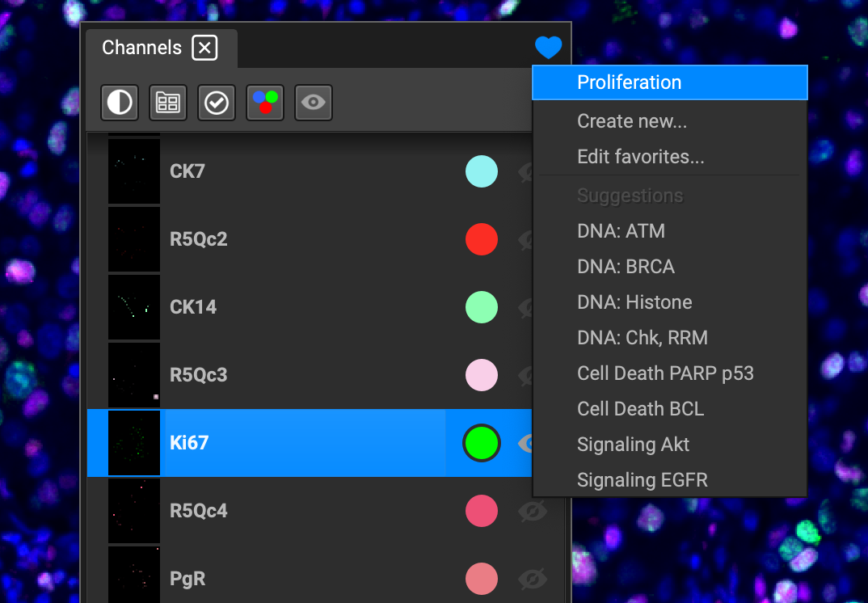Choose the DNA: Histone suggestion
Viewport: 868px width, 603px height.
[x=670, y=301]
